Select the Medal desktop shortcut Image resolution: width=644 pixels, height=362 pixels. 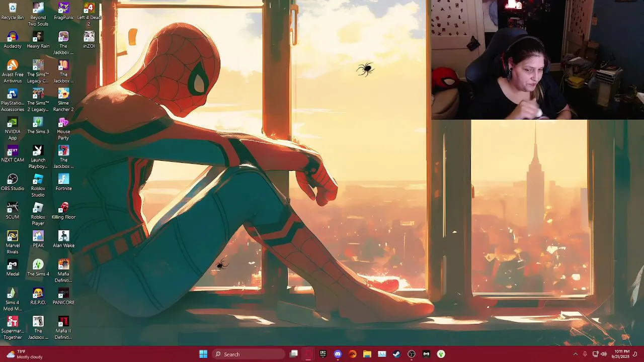(13, 268)
